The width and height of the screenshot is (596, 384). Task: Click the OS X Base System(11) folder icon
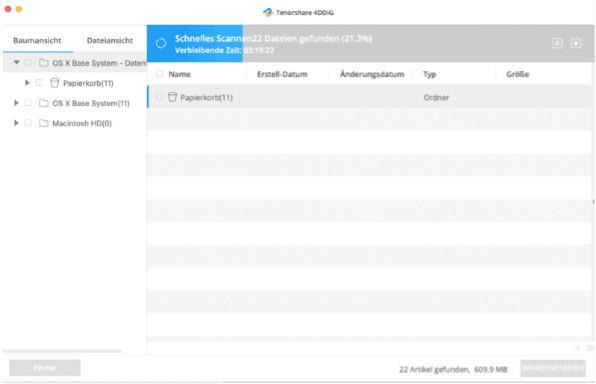pos(44,103)
